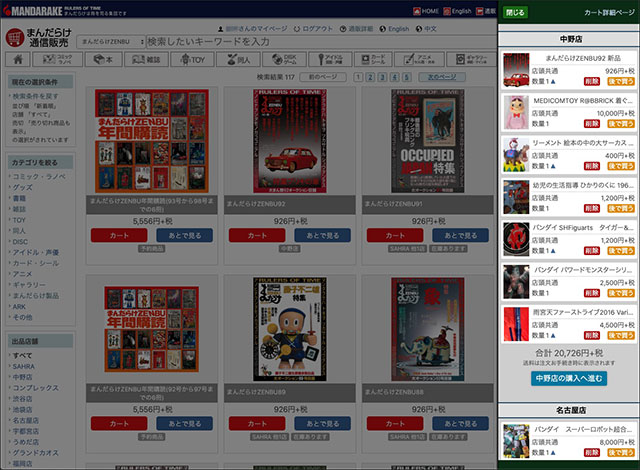Filter by グランドカオス in the store list
Screen dimensions: 640x470
(x=36, y=452)
